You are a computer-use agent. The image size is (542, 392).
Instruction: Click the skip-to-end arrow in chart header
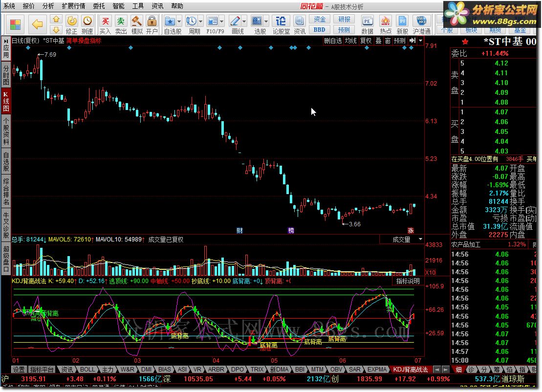(x=412, y=41)
